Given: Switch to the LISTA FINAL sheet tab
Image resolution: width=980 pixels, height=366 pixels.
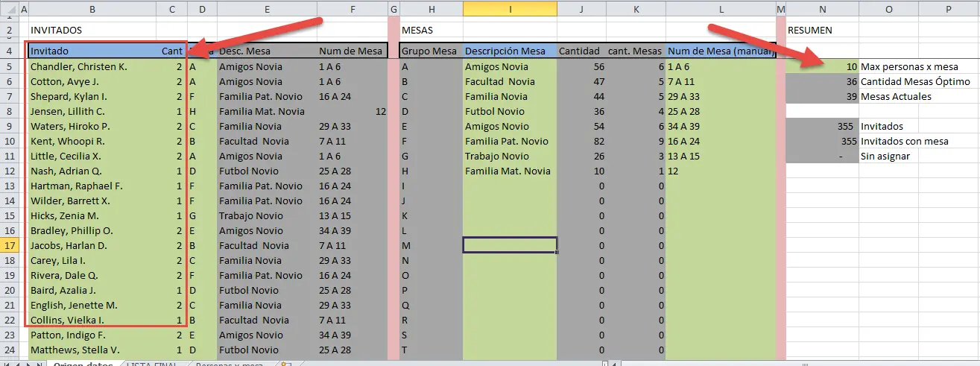Looking at the screenshot, I should tap(151, 365).
